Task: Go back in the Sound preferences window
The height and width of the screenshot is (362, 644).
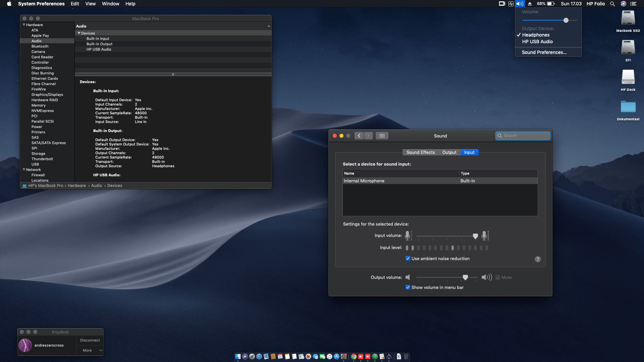Action: (359, 136)
